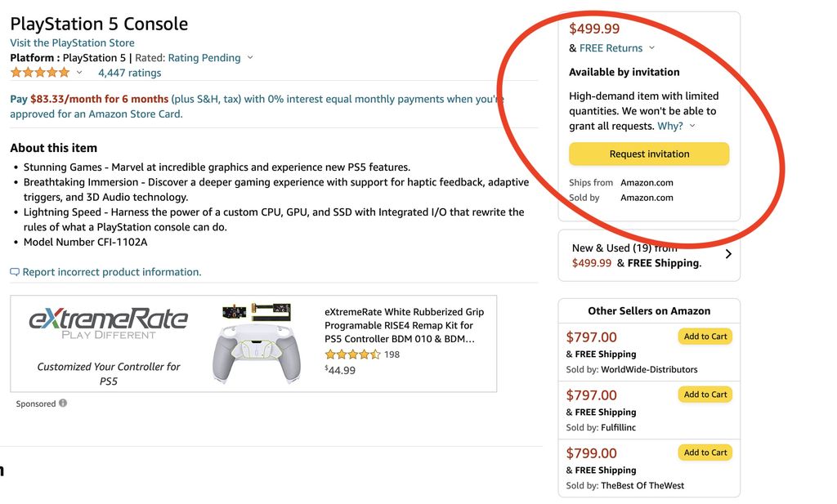Visit the PlayStation Store
The image size is (837, 504).
click(72, 42)
